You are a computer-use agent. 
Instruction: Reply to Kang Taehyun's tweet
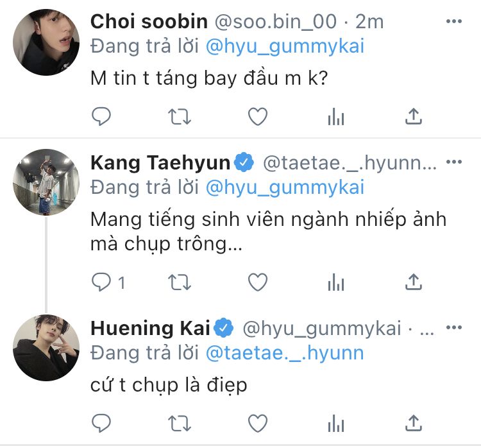[x=101, y=282]
